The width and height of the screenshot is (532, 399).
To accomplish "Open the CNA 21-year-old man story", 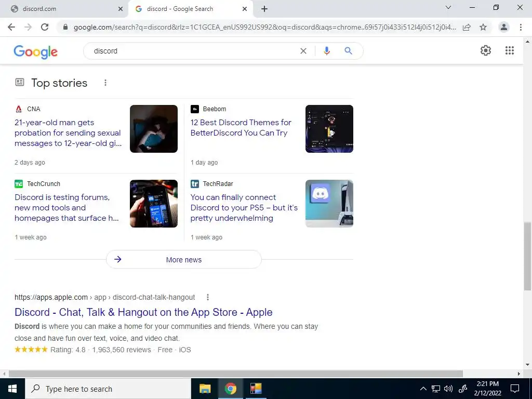I will (68, 132).
